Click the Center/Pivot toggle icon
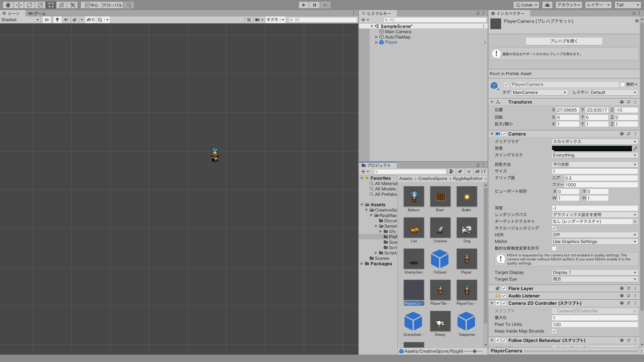The height and width of the screenshot is (362, 644). 90,5
